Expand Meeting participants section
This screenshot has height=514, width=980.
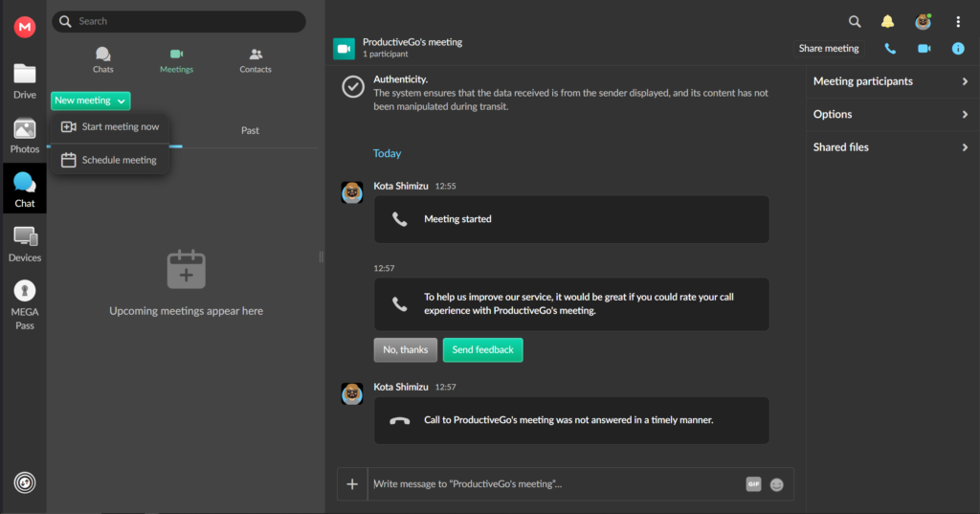[x=891, y=81]
